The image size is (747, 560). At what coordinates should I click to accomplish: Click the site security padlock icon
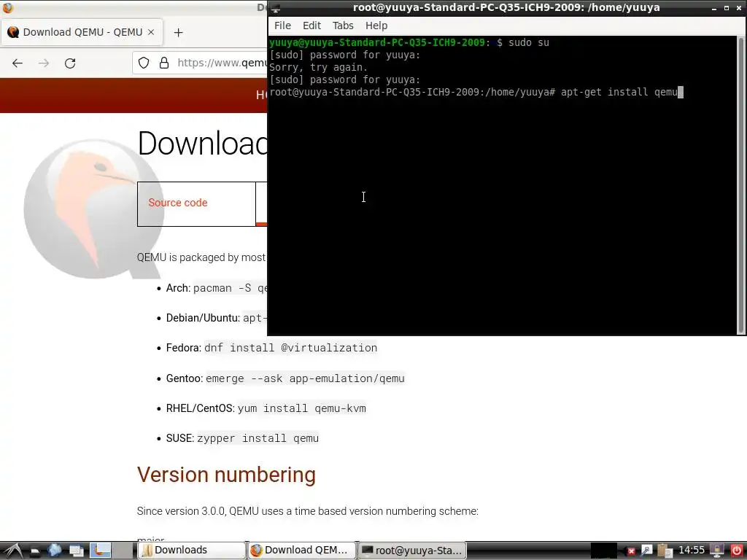pos(164,63)
